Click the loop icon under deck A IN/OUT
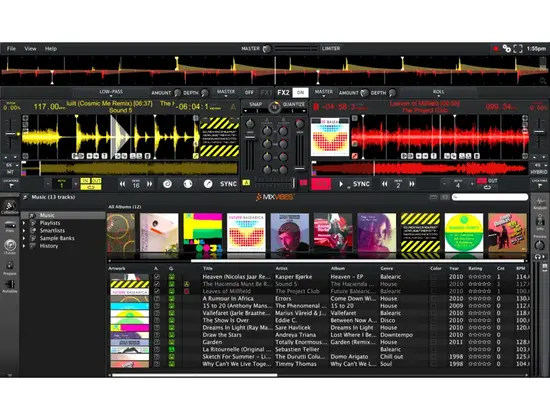The width and height of the screenshot is (550, 420). [x=91, y=187]
